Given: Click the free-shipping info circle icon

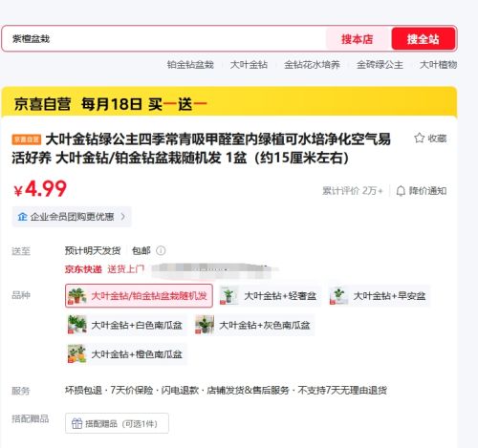Looking at the screenshot, I should 161,250.
